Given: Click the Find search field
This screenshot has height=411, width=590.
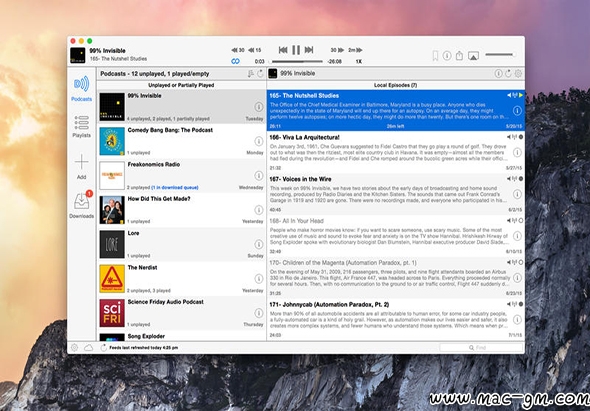Looking at the screenshot, I should pos(481,348).
